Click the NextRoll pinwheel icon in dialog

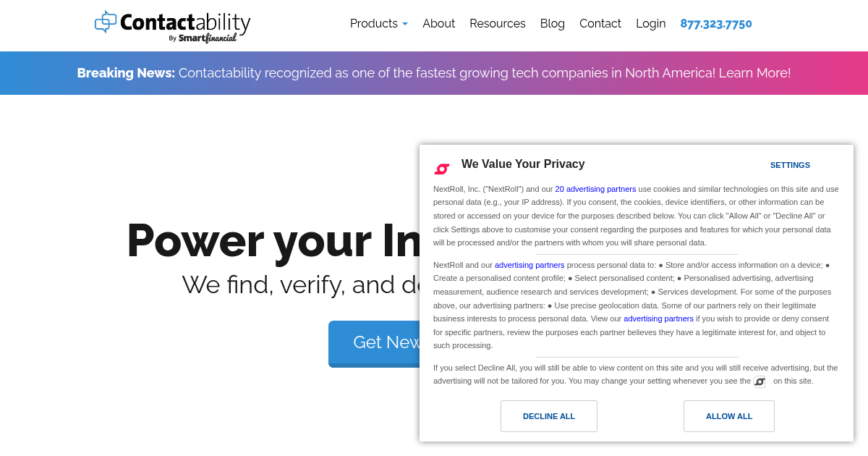(x=442, y=167)
